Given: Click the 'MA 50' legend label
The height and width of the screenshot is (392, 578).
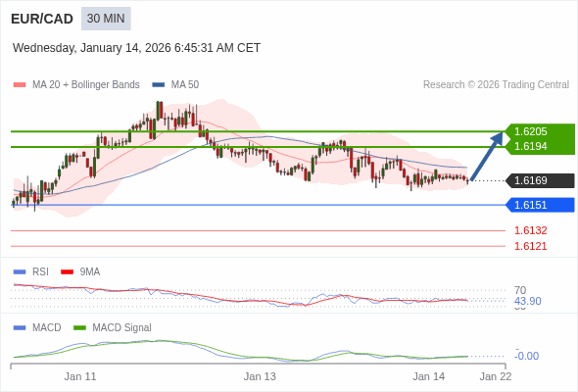Looking at the screenshot, I should point(185,85).
